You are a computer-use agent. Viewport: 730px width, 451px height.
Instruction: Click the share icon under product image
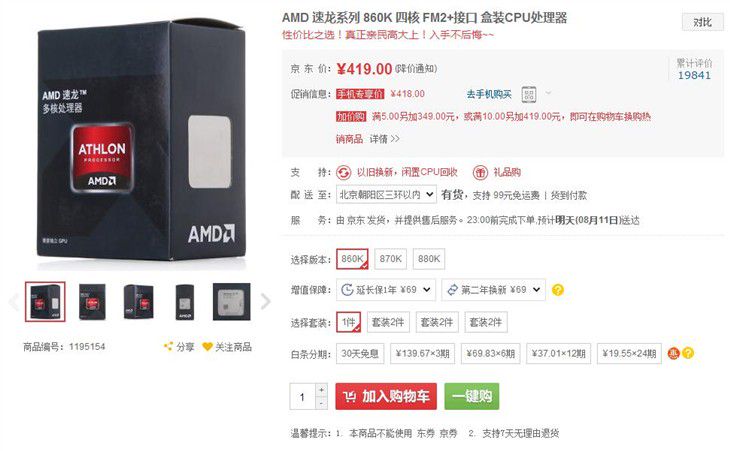click(169, 346)
